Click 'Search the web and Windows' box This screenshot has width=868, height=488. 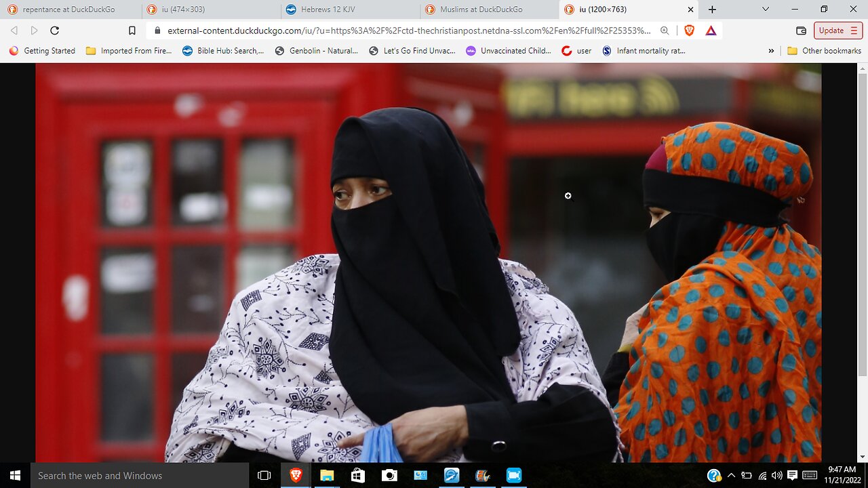click(140, 475)
